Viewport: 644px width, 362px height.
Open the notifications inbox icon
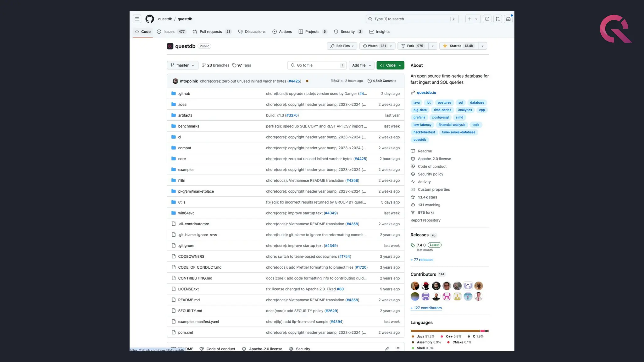coord(508,19)
